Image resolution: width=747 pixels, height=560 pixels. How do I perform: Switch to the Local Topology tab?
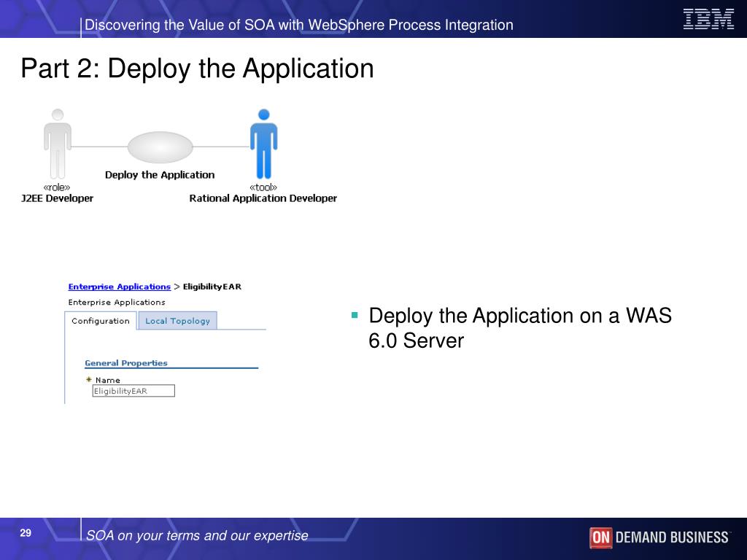(x=177, y=321)
